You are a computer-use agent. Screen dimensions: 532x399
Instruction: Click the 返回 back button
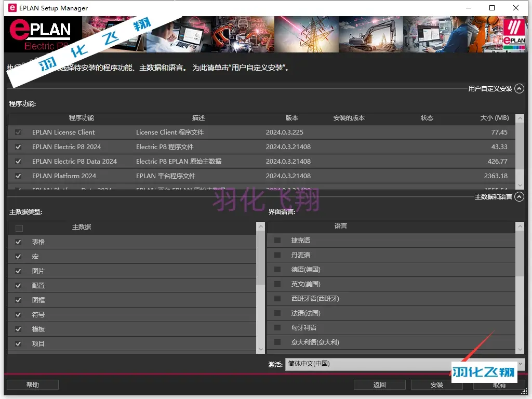(379, 385)
